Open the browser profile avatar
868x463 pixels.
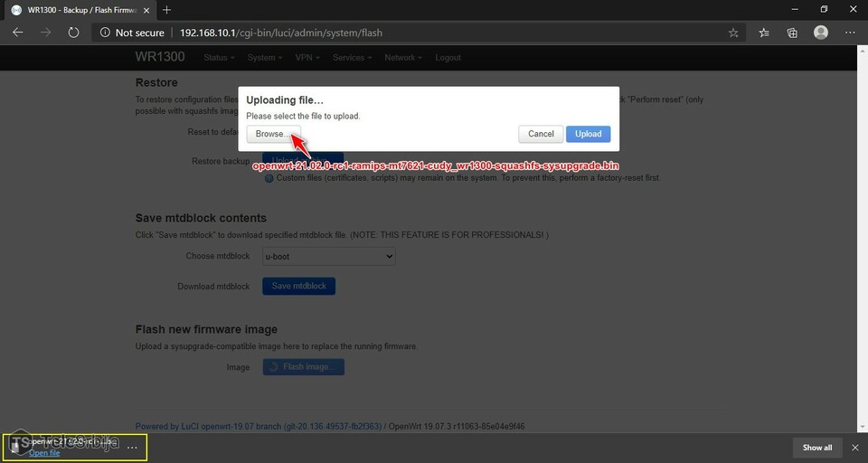(821, 33)
